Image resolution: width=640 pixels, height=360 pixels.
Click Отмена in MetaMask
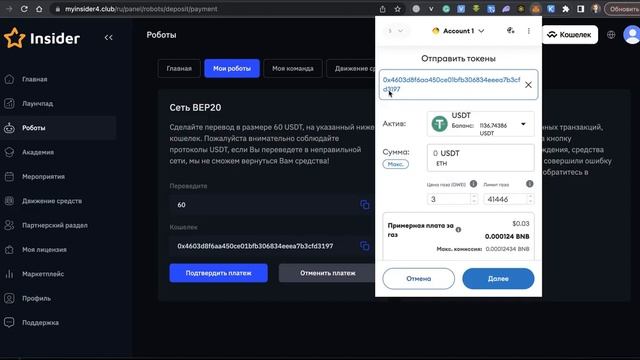pos(418,279)
